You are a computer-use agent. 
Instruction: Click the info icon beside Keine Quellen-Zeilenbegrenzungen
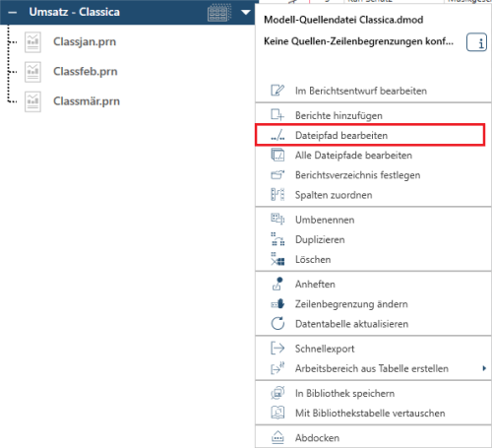click(476, 42)
